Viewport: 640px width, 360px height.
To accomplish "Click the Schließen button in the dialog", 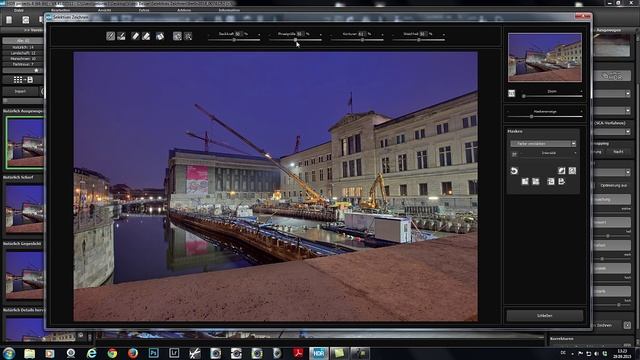I will click(545, 316).
